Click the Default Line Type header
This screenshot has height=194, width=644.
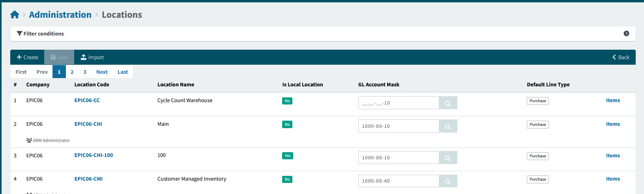point(548,84)
